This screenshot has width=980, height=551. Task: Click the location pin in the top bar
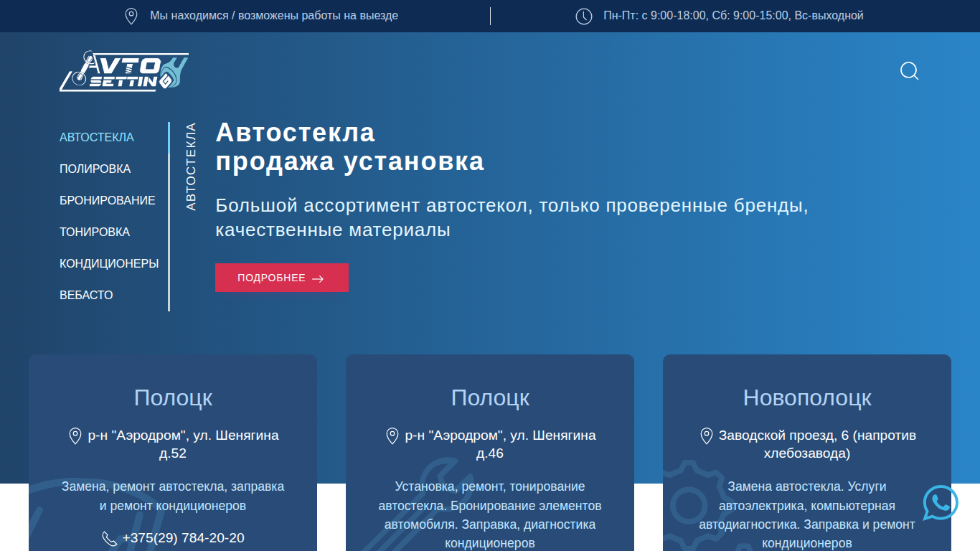(131, 16)
